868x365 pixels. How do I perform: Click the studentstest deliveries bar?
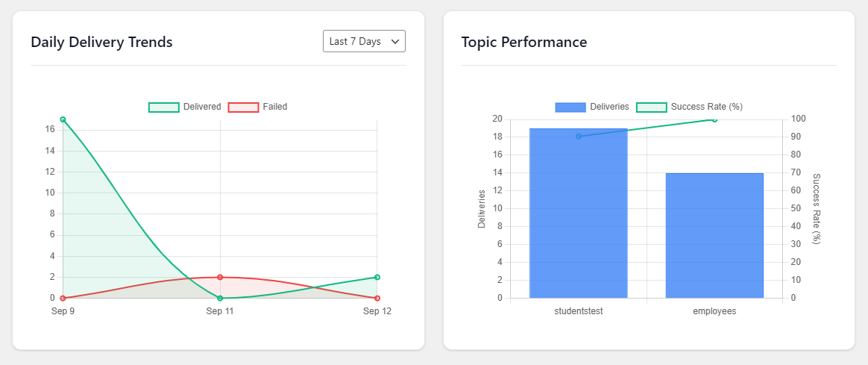[579, 213]
